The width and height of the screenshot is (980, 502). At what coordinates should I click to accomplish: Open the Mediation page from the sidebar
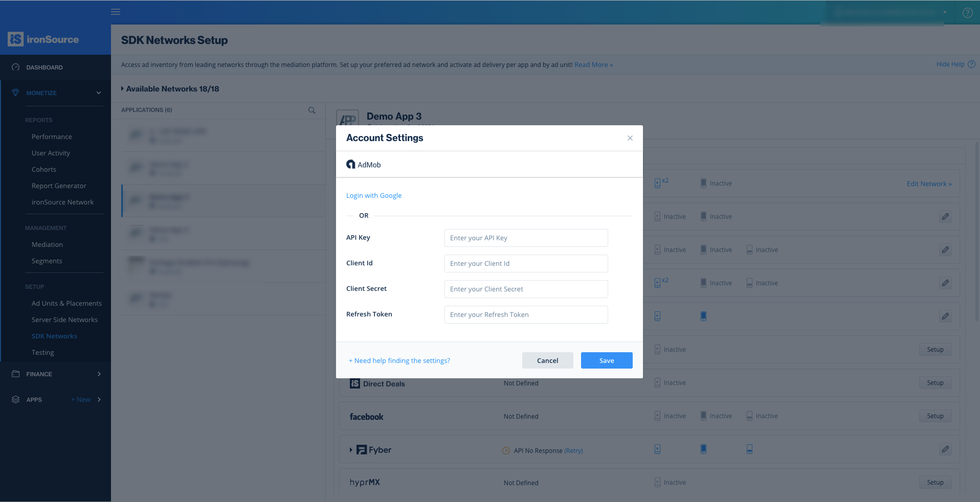tap(47, 244)
